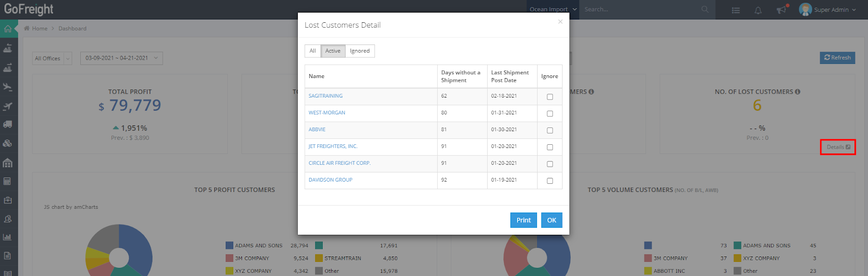This screenshot has height=276, width=868.
Task: Check the Ignore box for SAGITRAINING
Action: (x=550, y=97)
